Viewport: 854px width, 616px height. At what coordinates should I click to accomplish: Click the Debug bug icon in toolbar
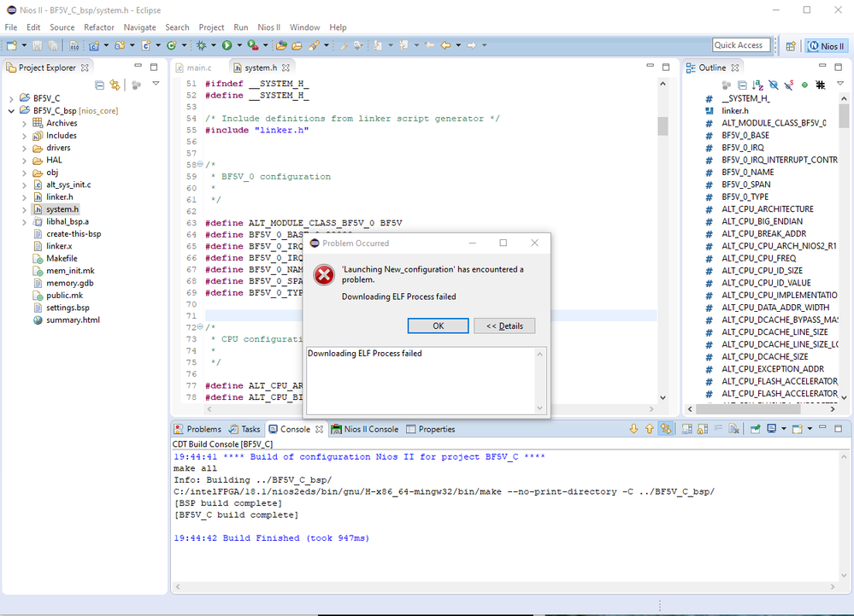tap(201, 45)
